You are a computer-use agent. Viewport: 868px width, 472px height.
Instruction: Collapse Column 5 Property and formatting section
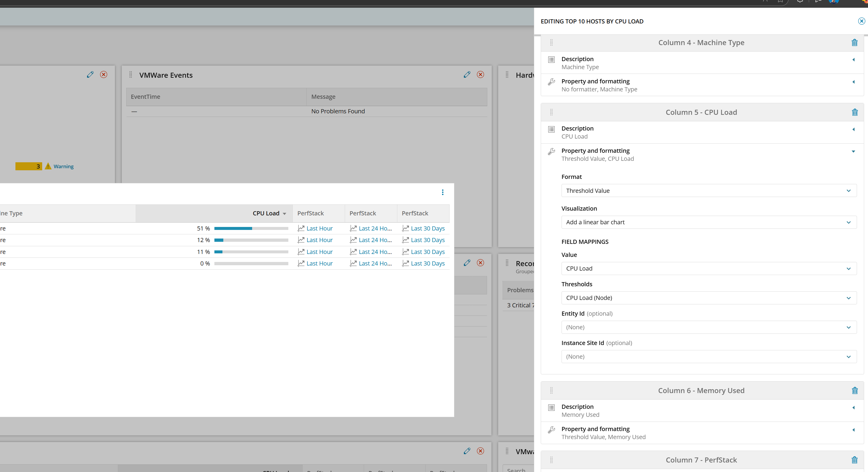pyautogui.click(x=853, y=152)
